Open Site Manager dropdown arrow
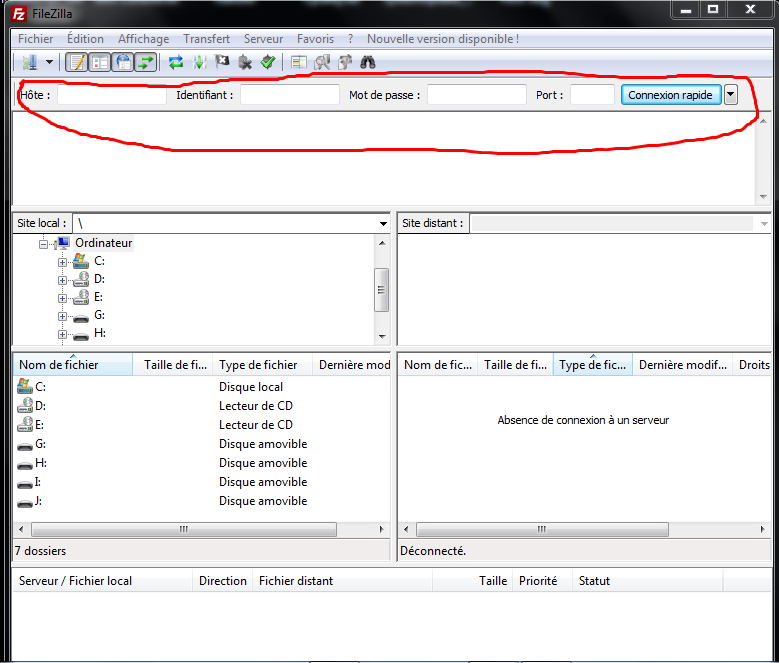Screen dimensions: 779x663 pyautogui.click(x=49, y=62)
